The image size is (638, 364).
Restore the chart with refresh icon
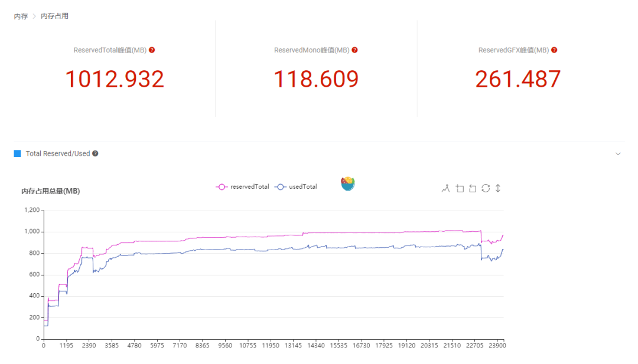click(x=486, y=189)
